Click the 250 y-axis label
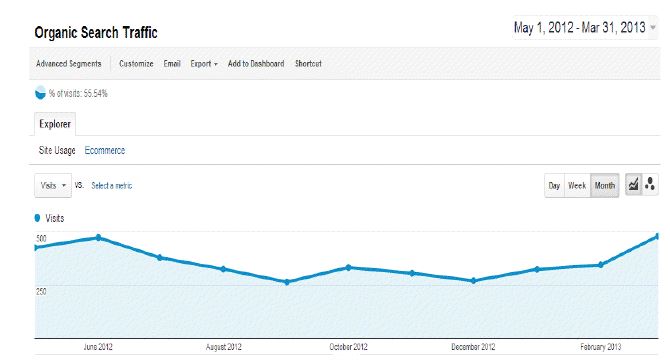This screenshot has width=670, height=363. (41, 291)
